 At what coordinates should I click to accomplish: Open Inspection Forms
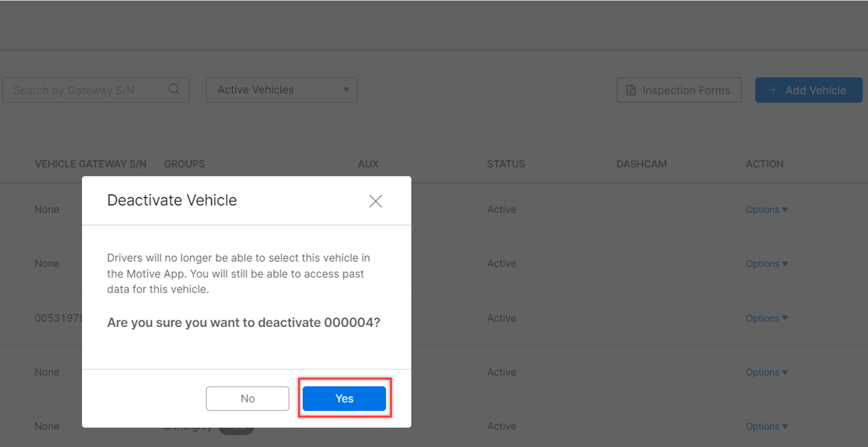coord(679,90)
